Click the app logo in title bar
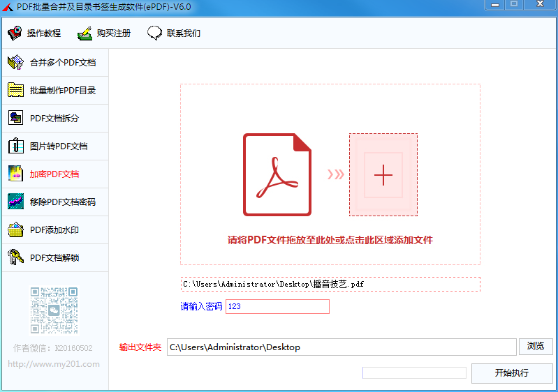 click(8, 7)
